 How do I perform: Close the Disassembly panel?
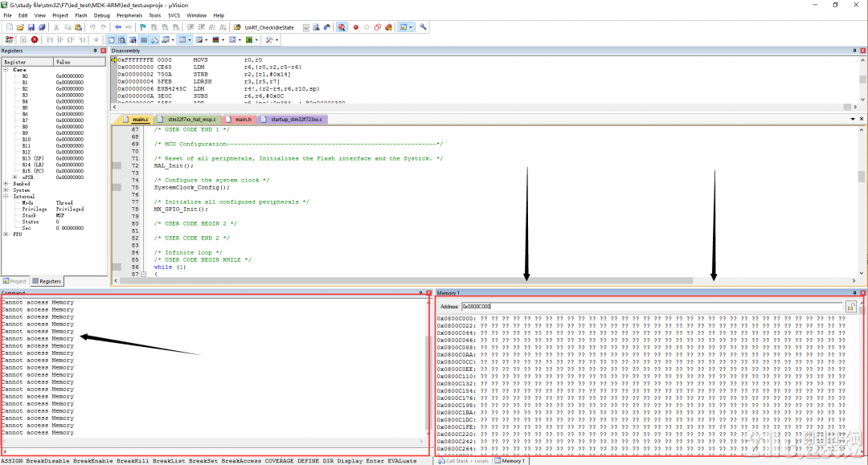click(x=862, y=51)
